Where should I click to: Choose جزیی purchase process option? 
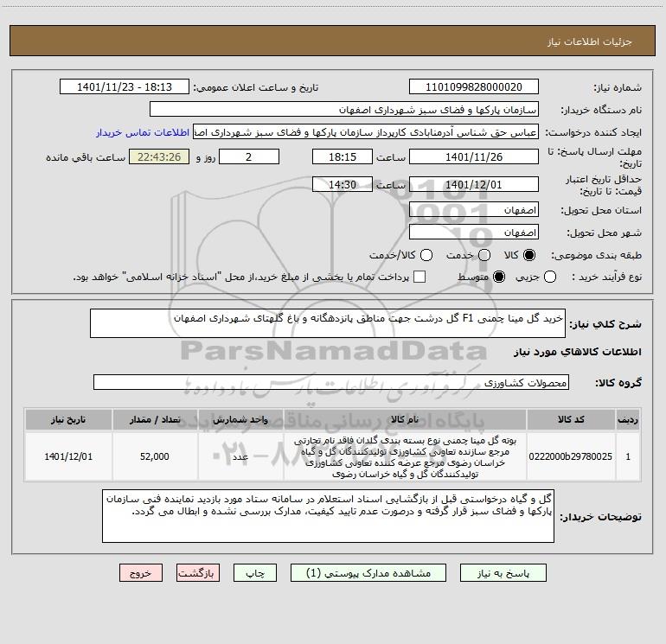pos(550,277)
